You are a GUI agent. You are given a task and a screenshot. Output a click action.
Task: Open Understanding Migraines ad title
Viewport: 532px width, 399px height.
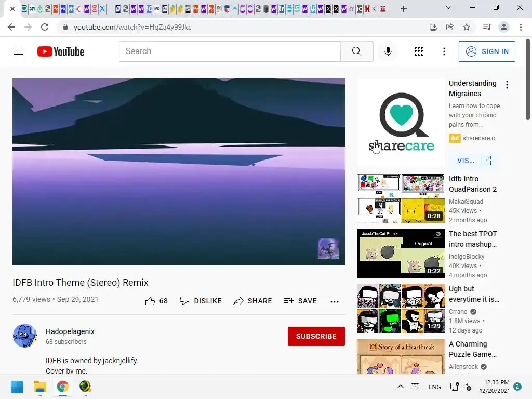[x=473, y=88]
